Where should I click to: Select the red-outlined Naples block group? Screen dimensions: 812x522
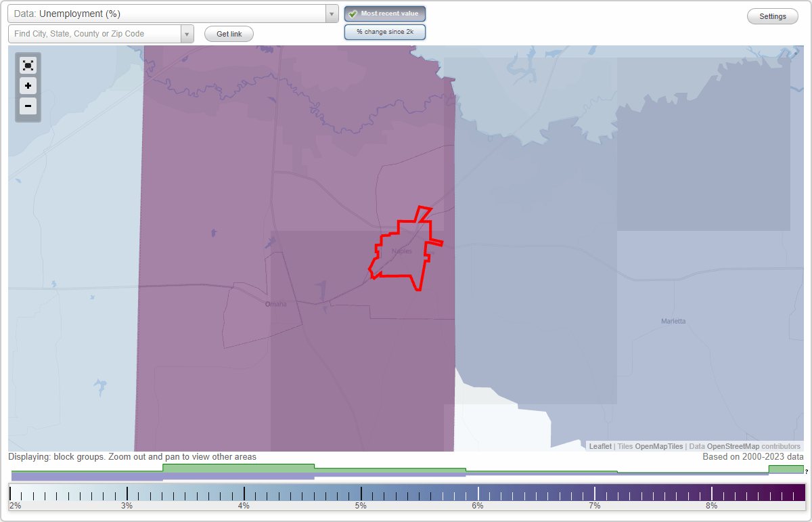click(x=403, y=251)
